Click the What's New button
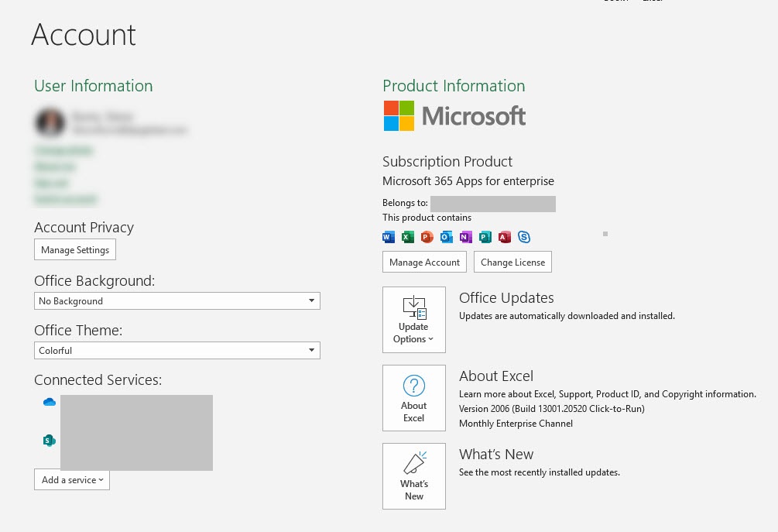The height and width of the screenshot is (532, 778). [x=414, y=476]
